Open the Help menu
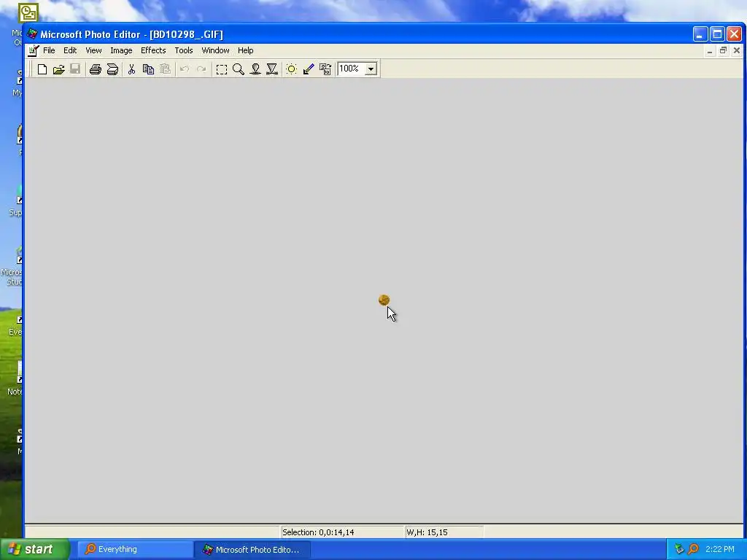 [x=245, y=50]
